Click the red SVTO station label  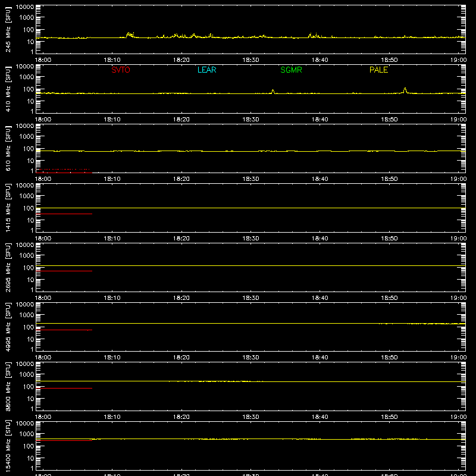(121, 70)
